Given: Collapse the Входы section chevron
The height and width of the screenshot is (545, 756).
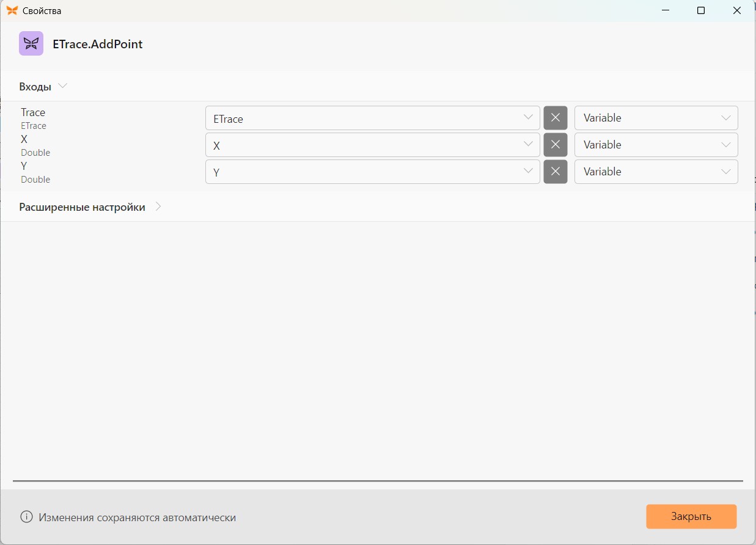Looking at the screenshot, I should click(x=62, y=86).
